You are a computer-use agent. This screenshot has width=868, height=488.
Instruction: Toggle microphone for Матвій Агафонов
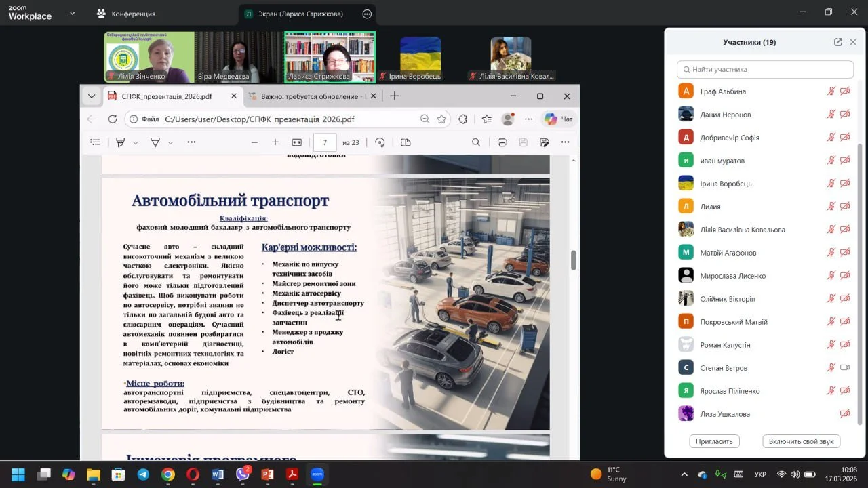pos(831,253)
